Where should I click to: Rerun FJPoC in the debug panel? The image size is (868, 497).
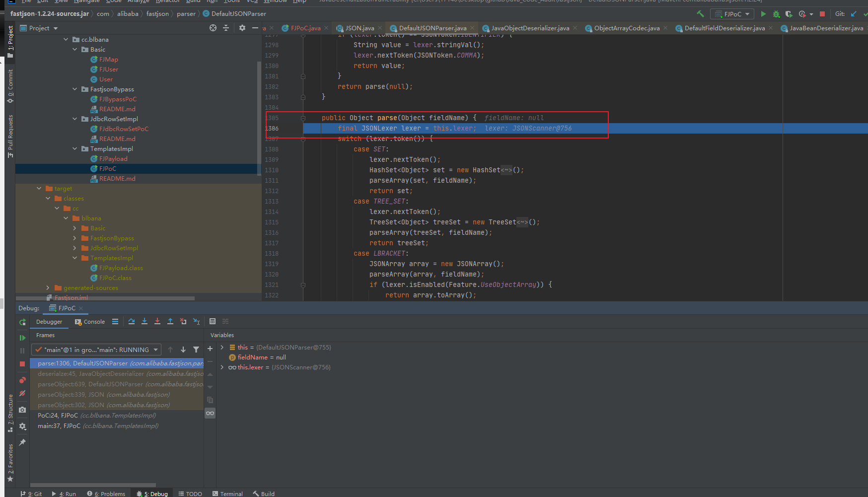click(22, 322)
